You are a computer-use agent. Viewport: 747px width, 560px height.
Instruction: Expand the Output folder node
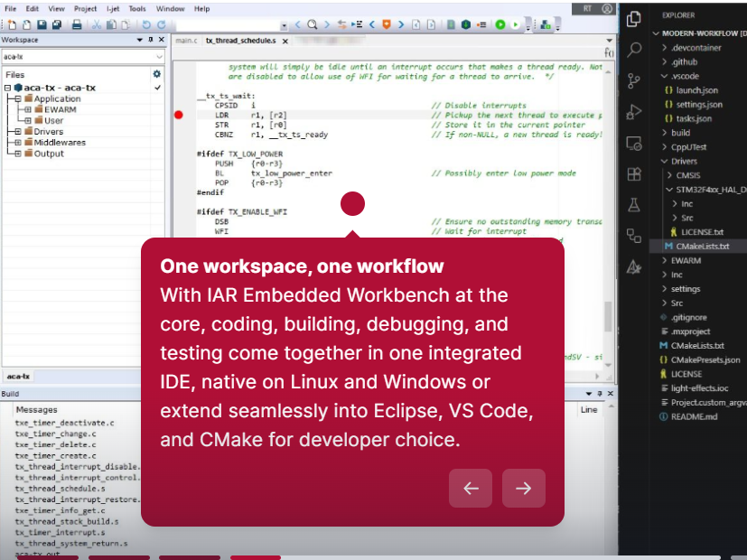click(18, 154)
